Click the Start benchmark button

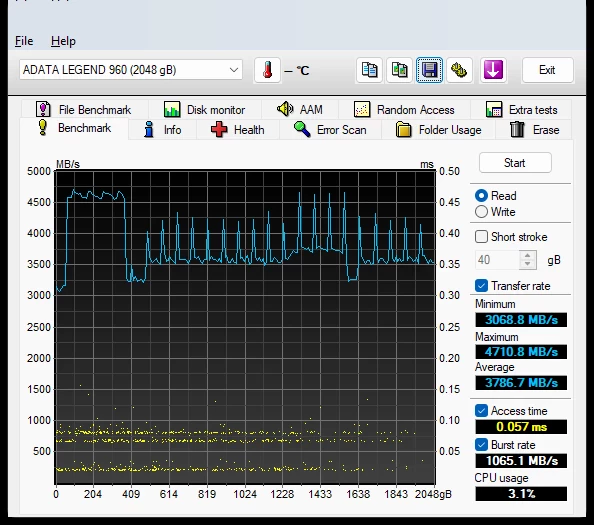[515, 163]
